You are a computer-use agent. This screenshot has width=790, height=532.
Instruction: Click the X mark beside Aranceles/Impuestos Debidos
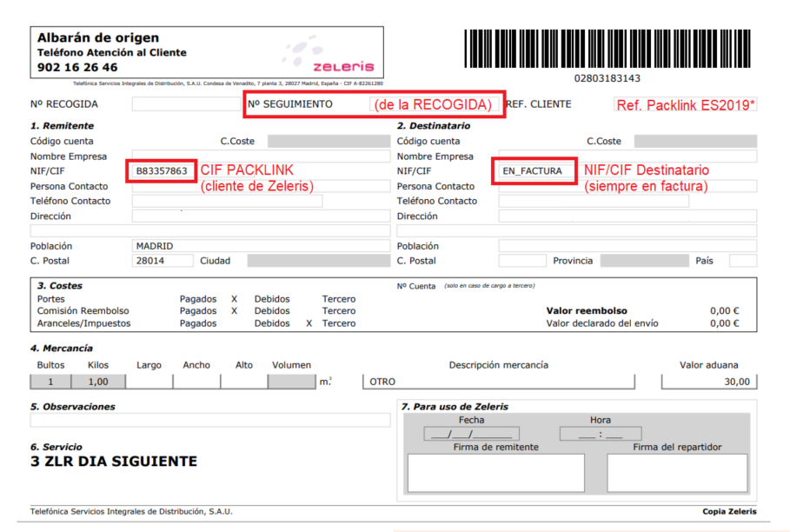pos(309,323)
